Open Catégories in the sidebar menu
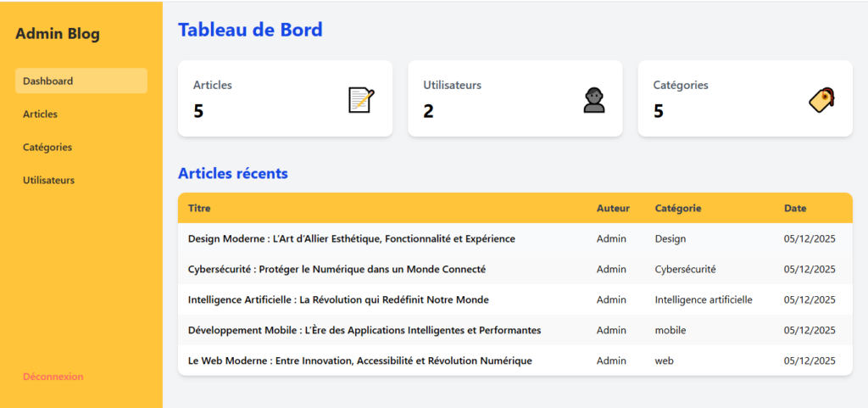The image size is (868, 408). click(81, 148)
